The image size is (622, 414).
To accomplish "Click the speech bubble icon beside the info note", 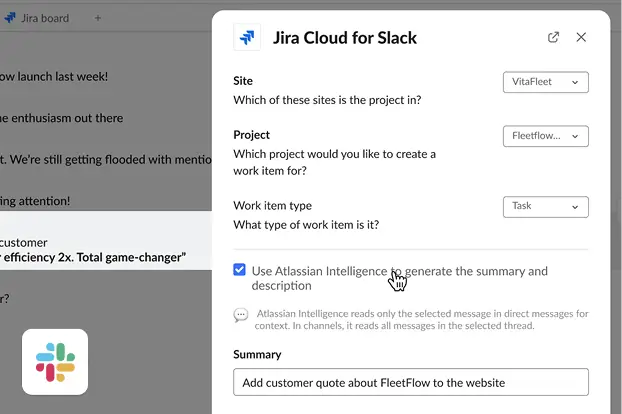I will (x=240, y=315).
